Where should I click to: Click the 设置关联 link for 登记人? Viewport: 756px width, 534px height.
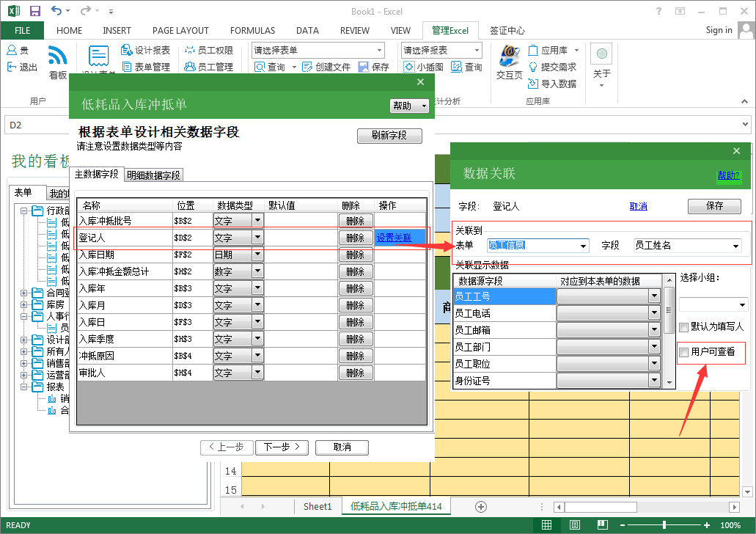394,238
